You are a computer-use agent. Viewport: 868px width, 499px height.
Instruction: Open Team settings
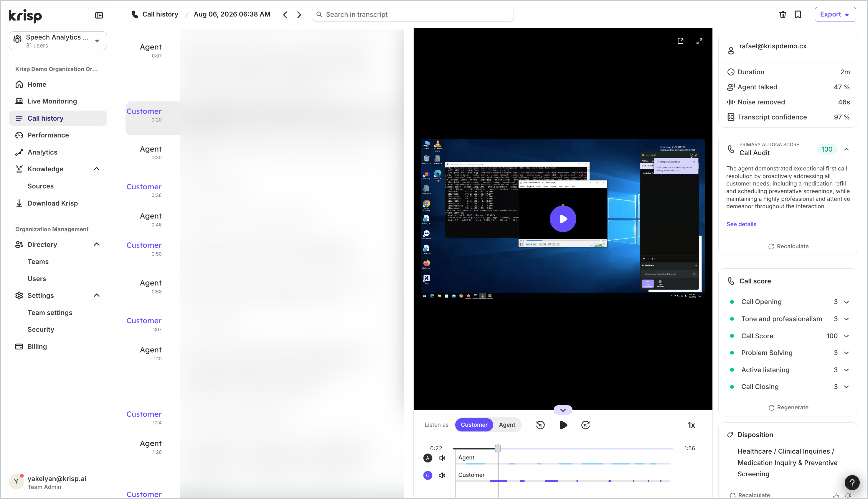[x=50, y=313]
